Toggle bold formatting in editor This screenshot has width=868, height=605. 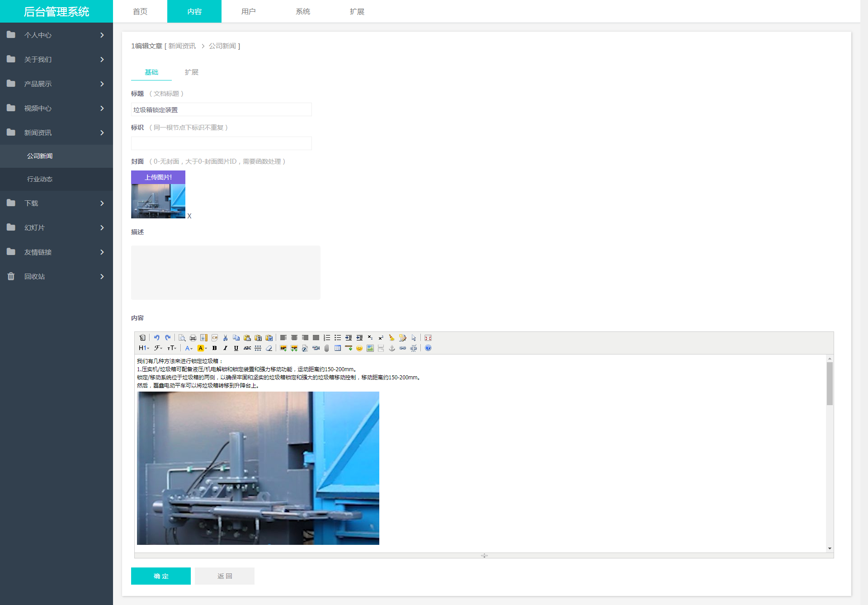[x=215, y=348]
